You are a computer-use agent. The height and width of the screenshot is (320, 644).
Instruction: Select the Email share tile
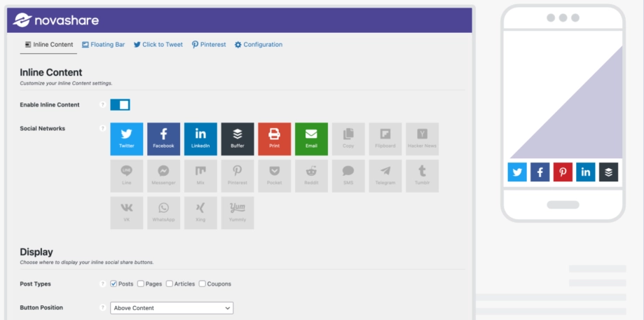tap(311, 139)
